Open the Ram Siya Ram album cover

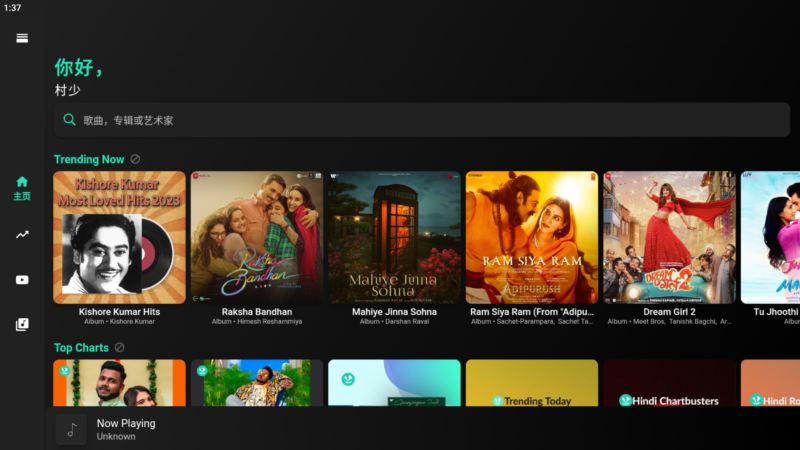pyautogui.click(x=532, y=237)
